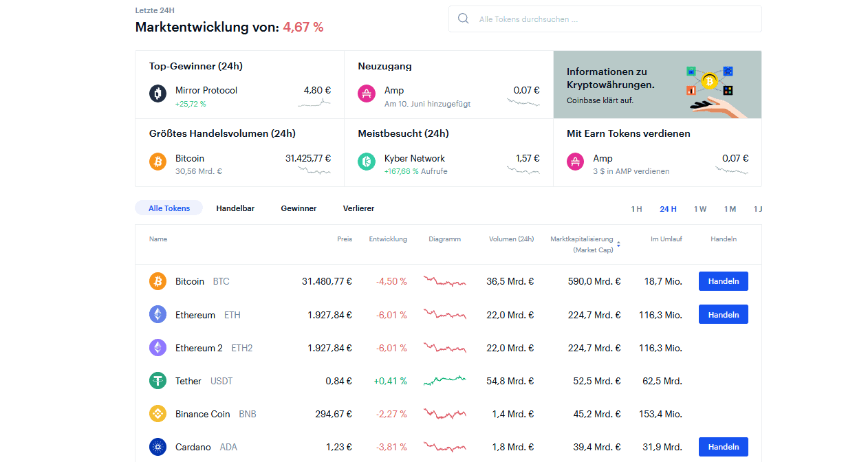Switch to the Gewinner filter tab
This screenshot has width=868, height=462.
pyautogui.click(x=299, y=208)
